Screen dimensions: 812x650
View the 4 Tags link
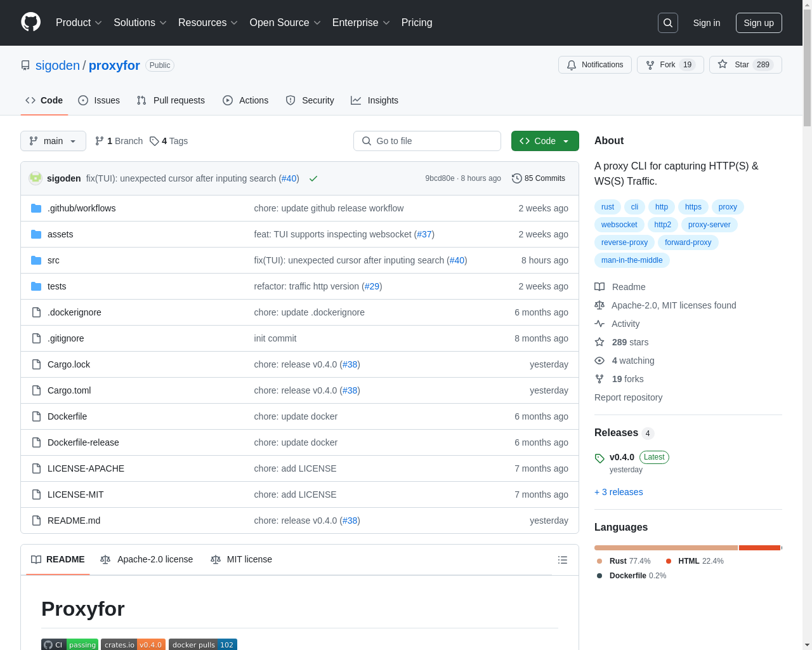169,141
